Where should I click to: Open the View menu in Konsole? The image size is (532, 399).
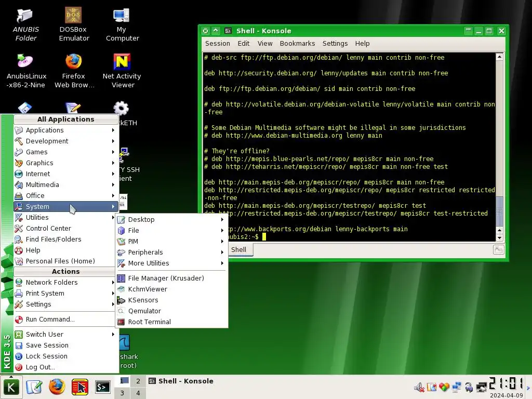[x=265, y=44]
